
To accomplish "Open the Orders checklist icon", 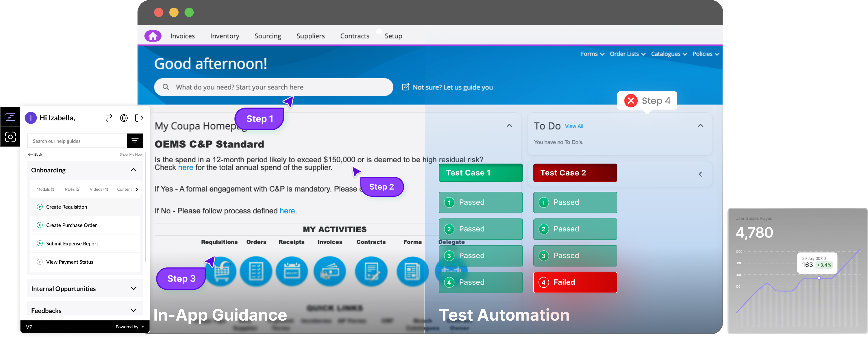I will (256, 271).
